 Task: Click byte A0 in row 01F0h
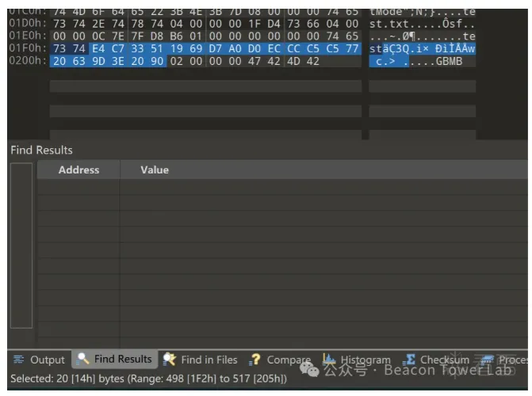coord(235,49)
